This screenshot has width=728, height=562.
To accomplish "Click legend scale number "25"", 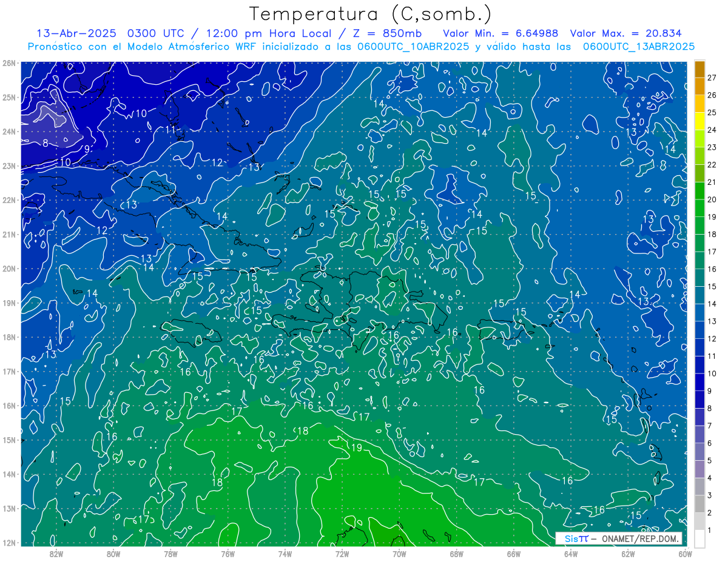I will tap(713, 113).
